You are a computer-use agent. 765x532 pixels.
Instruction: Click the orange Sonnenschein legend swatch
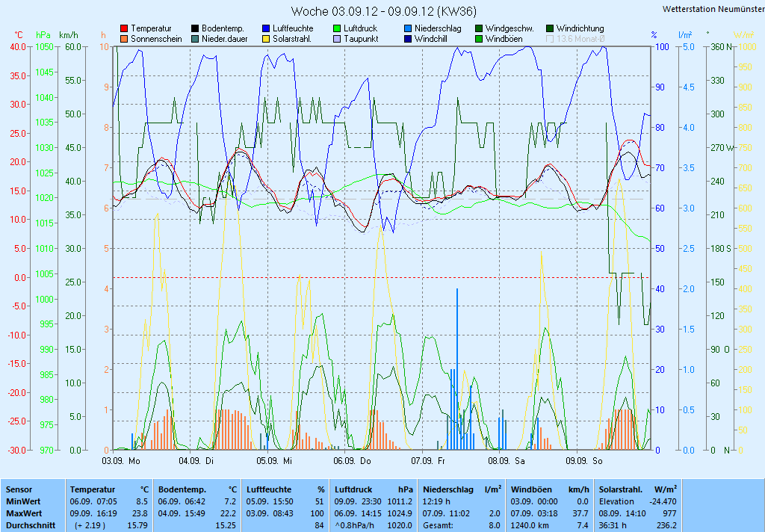(x=124, y=39)
